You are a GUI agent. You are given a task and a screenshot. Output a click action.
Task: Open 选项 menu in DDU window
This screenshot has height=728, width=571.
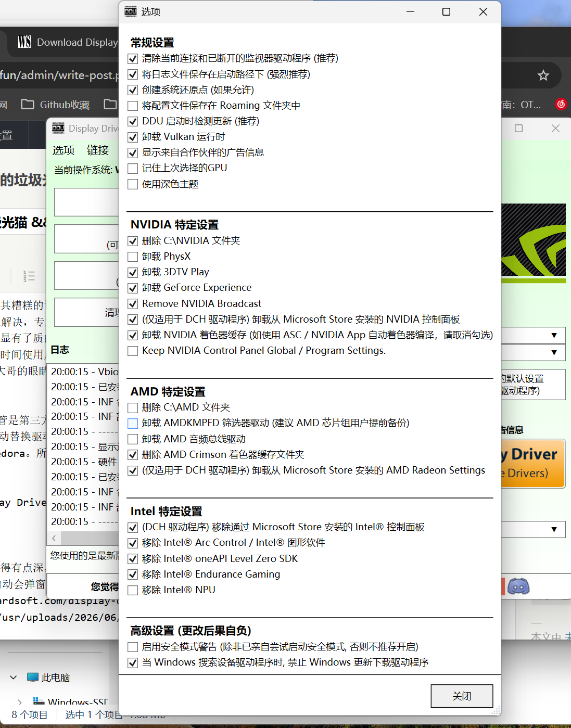pos(64,150)
